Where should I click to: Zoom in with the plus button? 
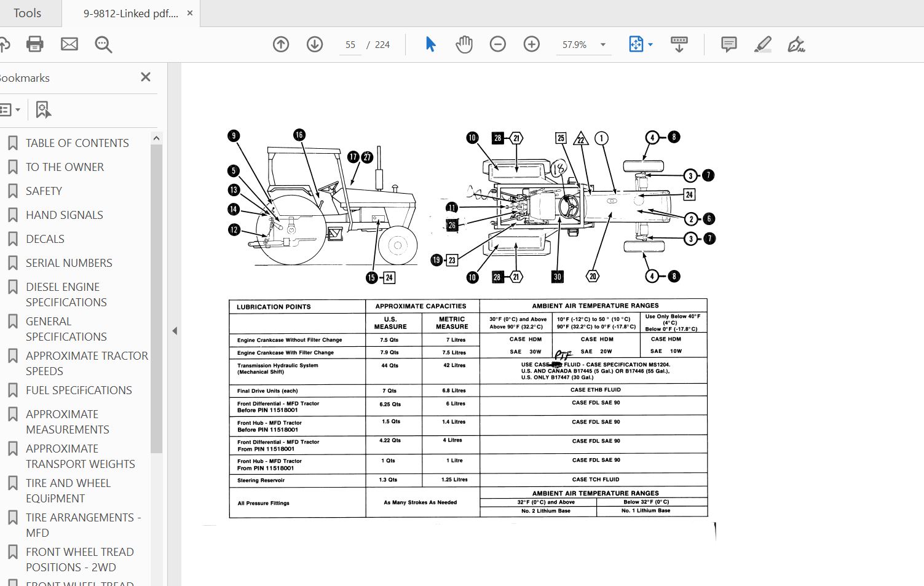pyautogui.click(x=532, y=44)
